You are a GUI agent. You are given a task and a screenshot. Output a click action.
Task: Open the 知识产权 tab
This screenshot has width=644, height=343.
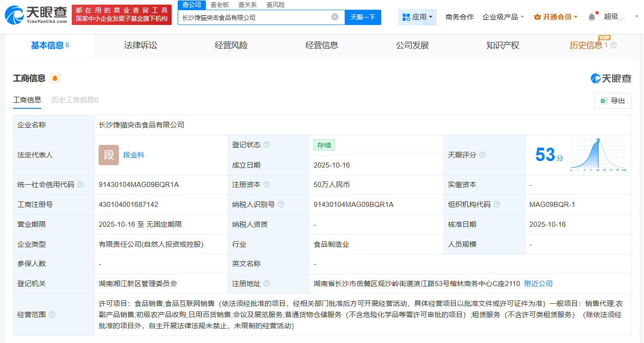click(x=503, y=45)
